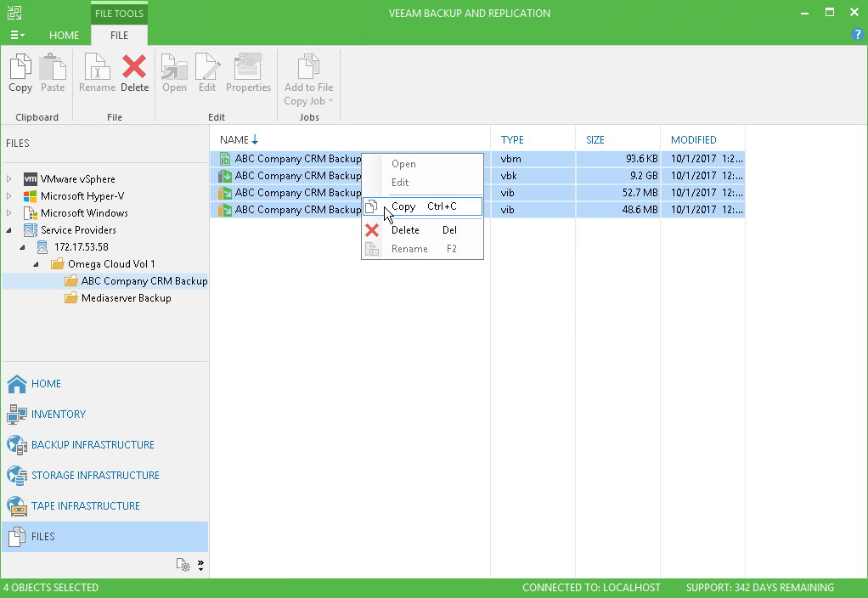Select VMware vSphere in the tree
The image size is (868, 598).
(x=77, y=179)
